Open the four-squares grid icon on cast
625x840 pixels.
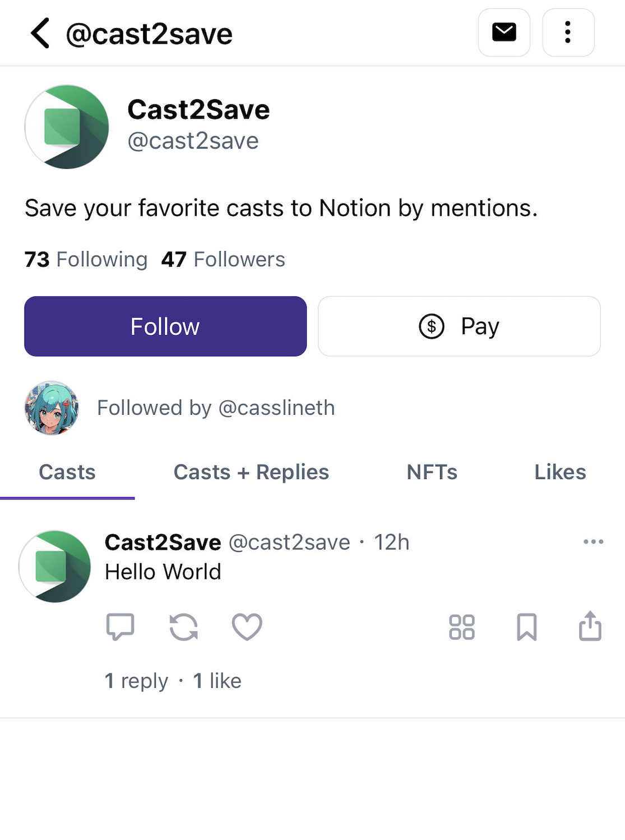[462, 626]
